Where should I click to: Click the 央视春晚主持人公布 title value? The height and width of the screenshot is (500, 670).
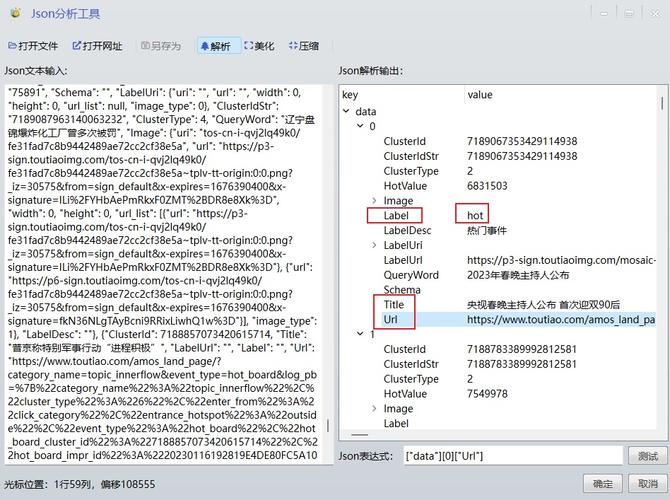click(543, 305)
